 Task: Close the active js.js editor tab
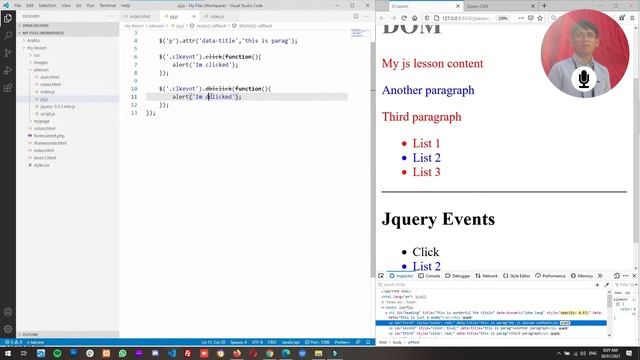tap(194, 16)
